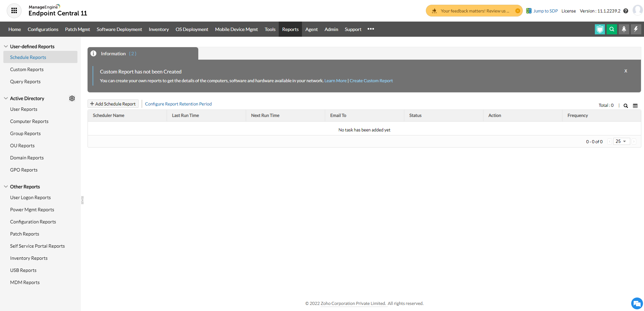Dismiss the Custom Report information banner
644x311 pixels.
[625, 71]
